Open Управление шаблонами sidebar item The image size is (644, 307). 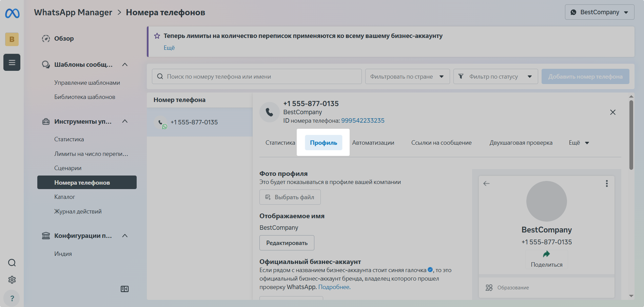point(87,83)
